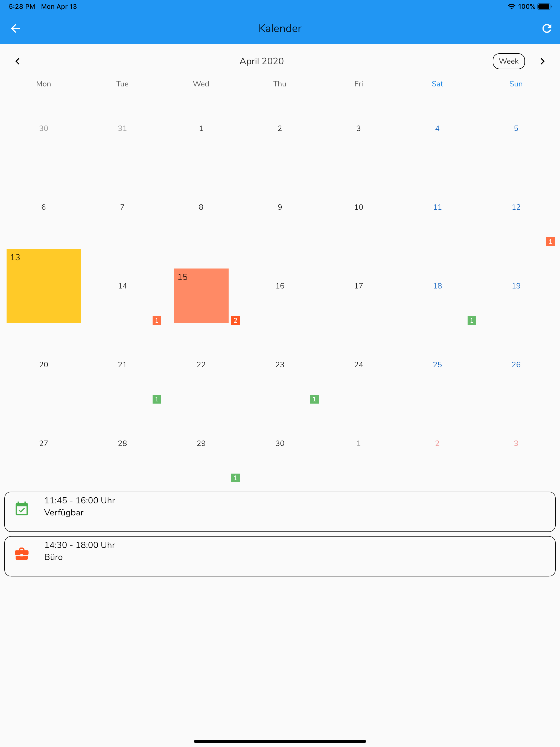Select grayed-out May 1 in the last row
The height and width of the screenshot is (747, 560).
[358, 443]
